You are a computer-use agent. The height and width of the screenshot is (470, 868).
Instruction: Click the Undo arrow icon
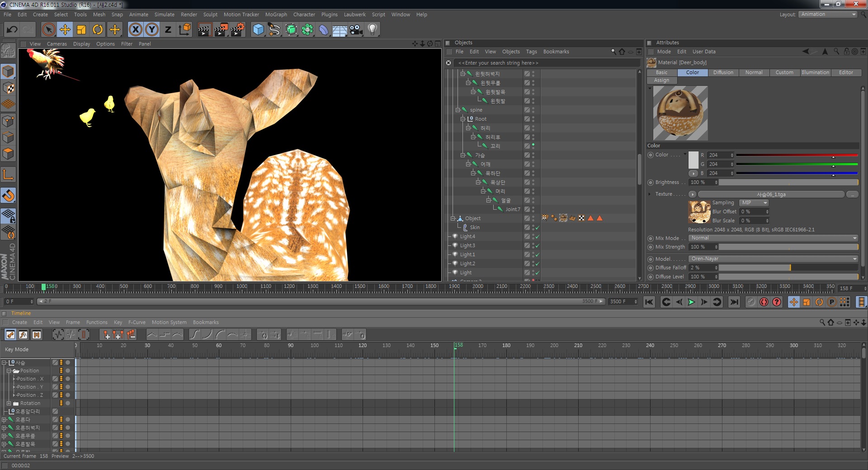[x=12, y=30]
